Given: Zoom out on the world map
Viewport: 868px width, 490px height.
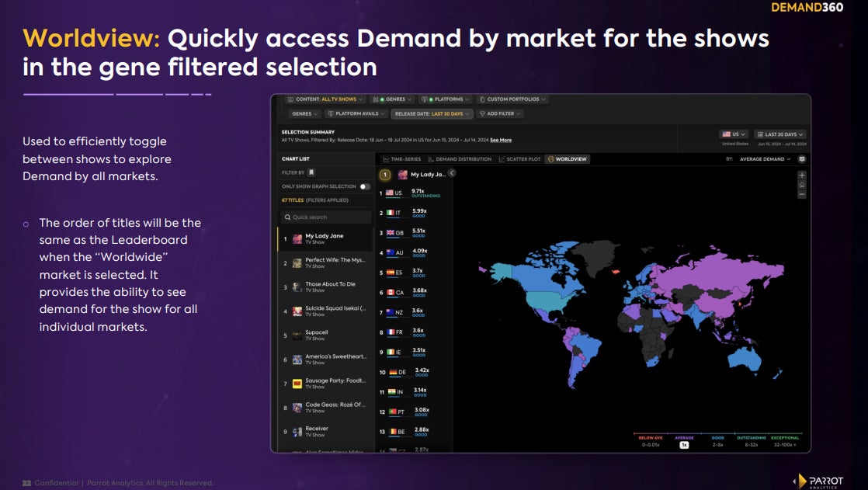Looking at the screenshot, I should pos(801,195).
